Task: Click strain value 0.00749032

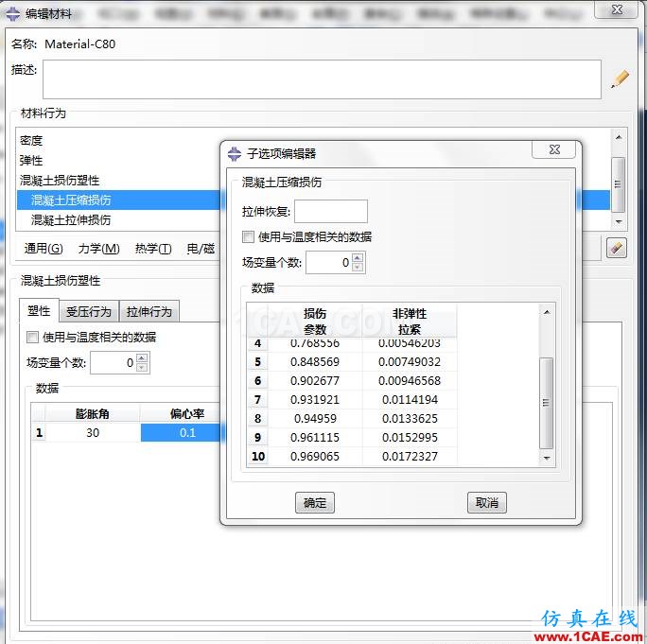Action: coord(410,362)
